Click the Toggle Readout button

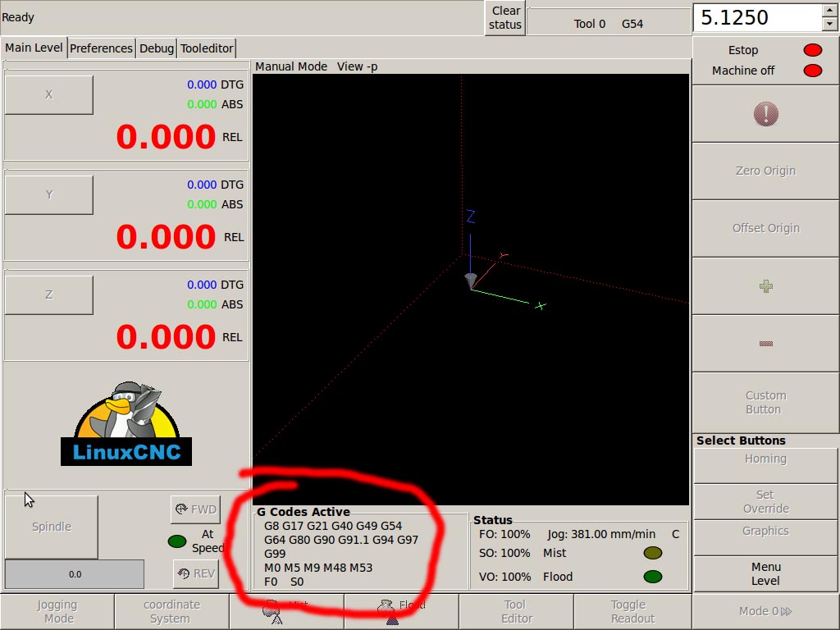(x=632, y=611)
